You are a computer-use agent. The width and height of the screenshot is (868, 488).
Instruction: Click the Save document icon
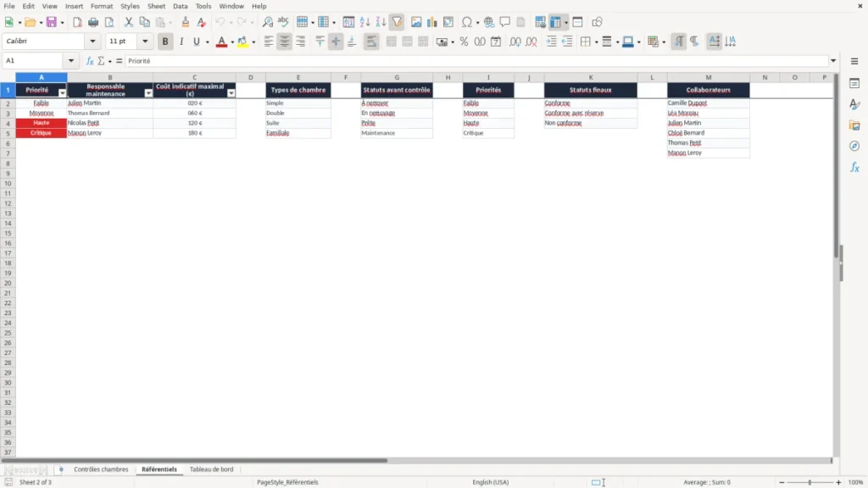(x=52, y=22)
